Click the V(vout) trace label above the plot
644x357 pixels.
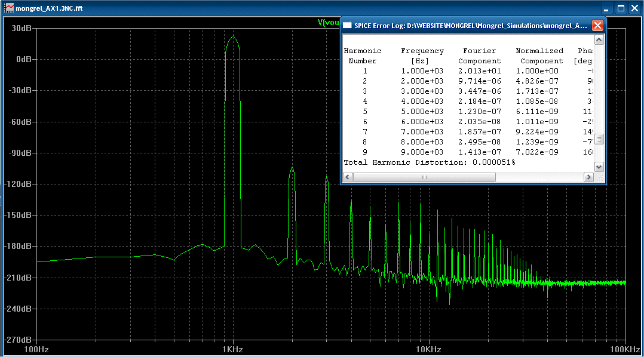tap(329, 23)
